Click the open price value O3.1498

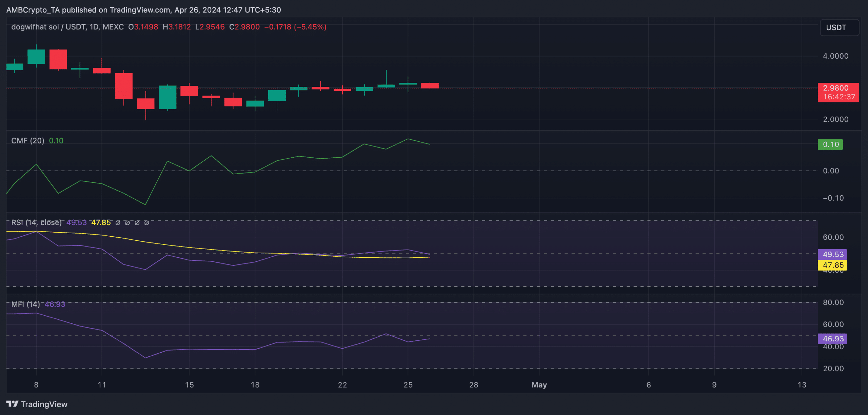point(143,27)
